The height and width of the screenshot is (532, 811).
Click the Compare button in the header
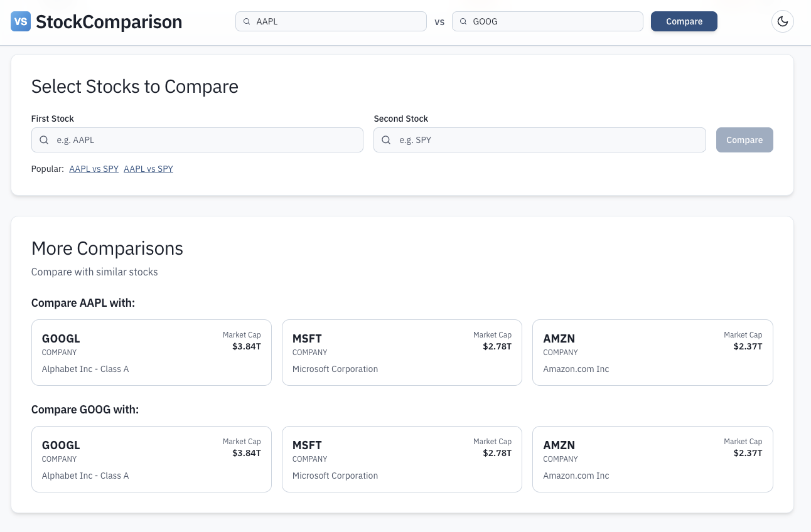pos(684,21)
